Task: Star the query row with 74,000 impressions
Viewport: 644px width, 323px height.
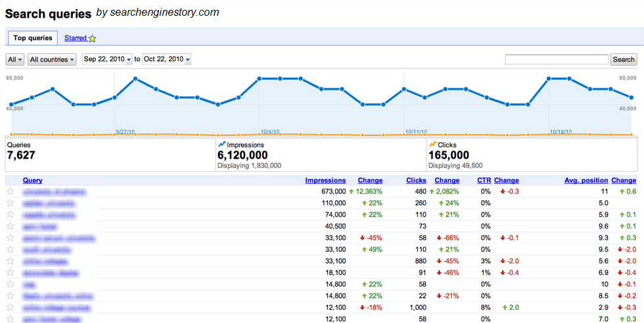Action: click(11, 214)
